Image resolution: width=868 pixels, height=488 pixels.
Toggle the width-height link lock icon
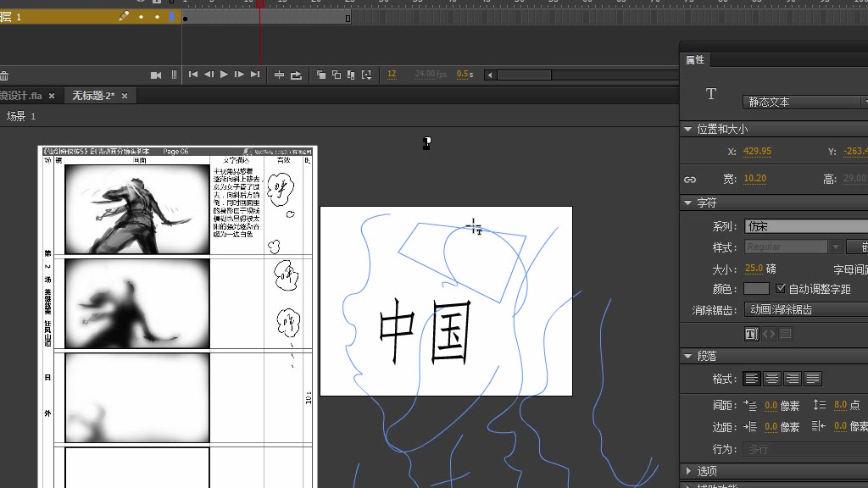tap(690, 179)
